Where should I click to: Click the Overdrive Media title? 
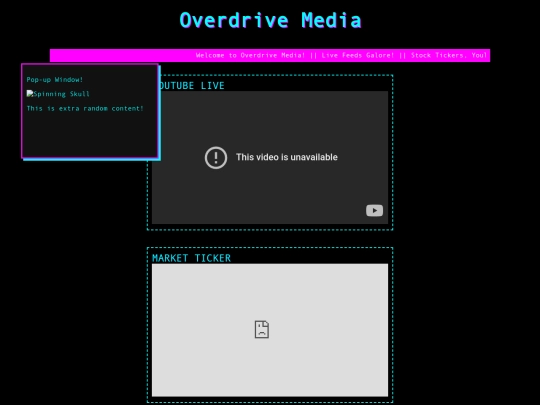pyautogui.click(x=270, y=20)
